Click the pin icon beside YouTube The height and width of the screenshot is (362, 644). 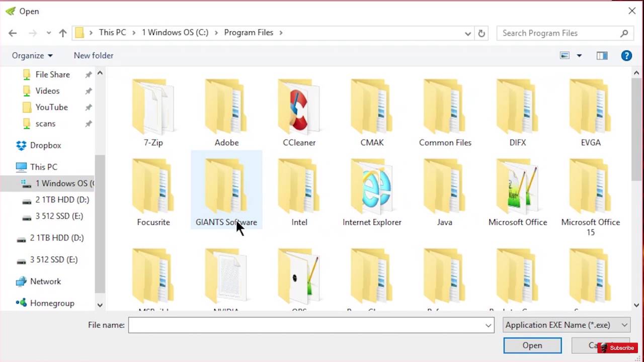click(x=89, y=108)
